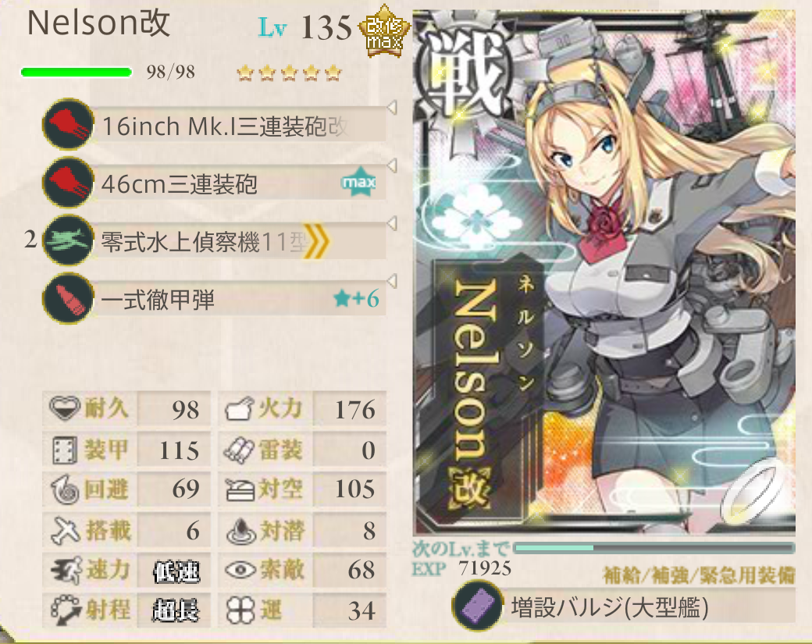The image size is (812, 644).
Task: Click the 46cm triple gun red icon
Action: pyautogui.click(x=69, y=182)
